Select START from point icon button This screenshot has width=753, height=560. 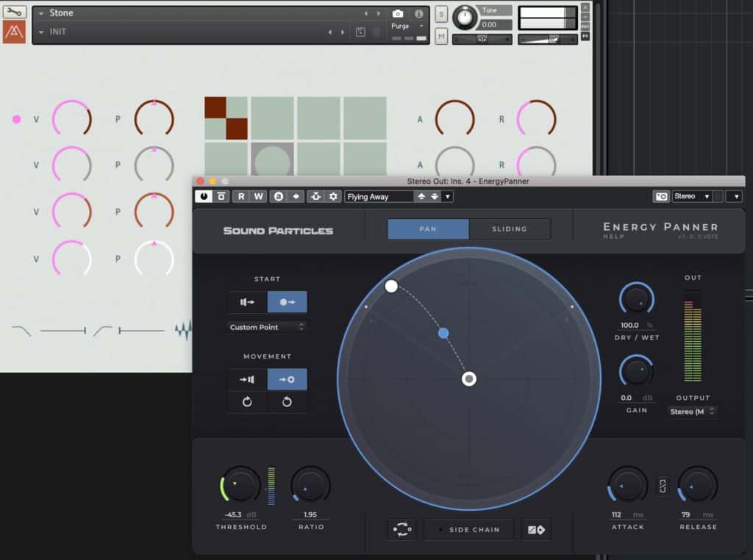pyautogui.click(x=288, y=302)
